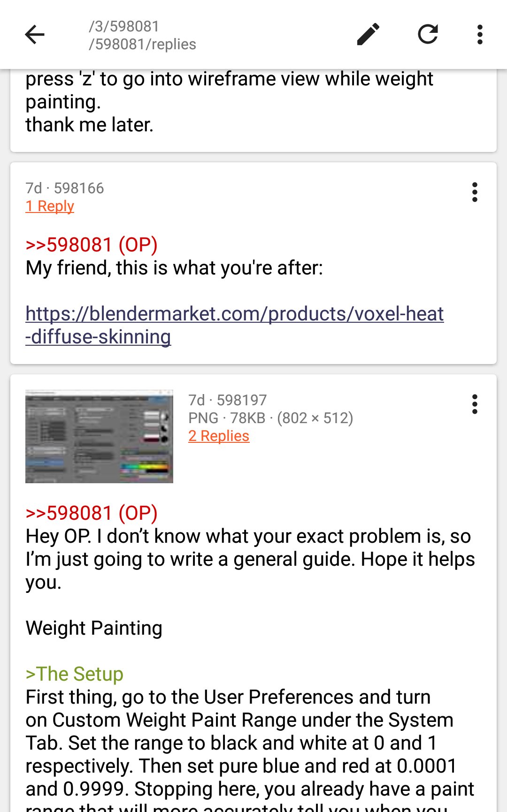This screenshot has width=507, height=812.
Task: Open options menu for post 598166
Action: [475, 192]
